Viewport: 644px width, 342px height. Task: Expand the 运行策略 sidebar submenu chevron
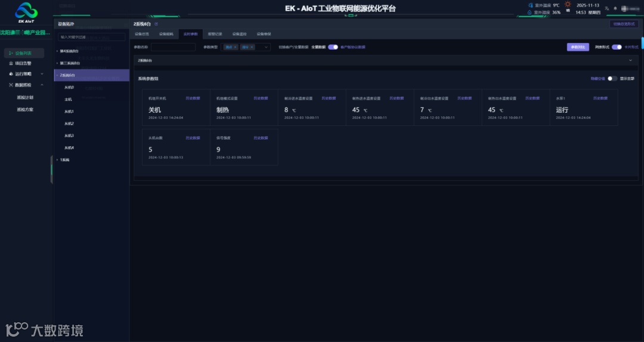click(42, 74)
